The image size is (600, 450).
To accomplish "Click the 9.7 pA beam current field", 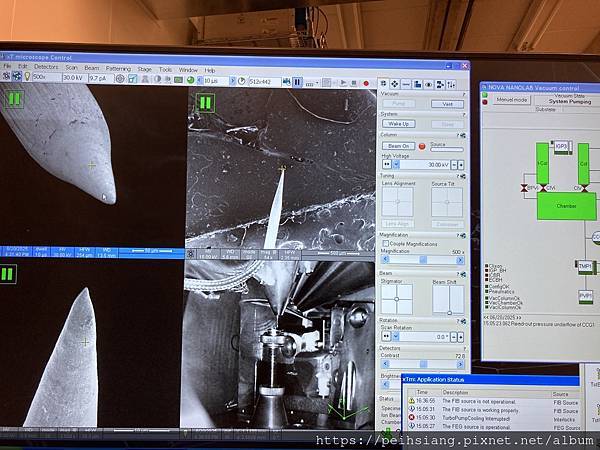I will coord(100,78).
